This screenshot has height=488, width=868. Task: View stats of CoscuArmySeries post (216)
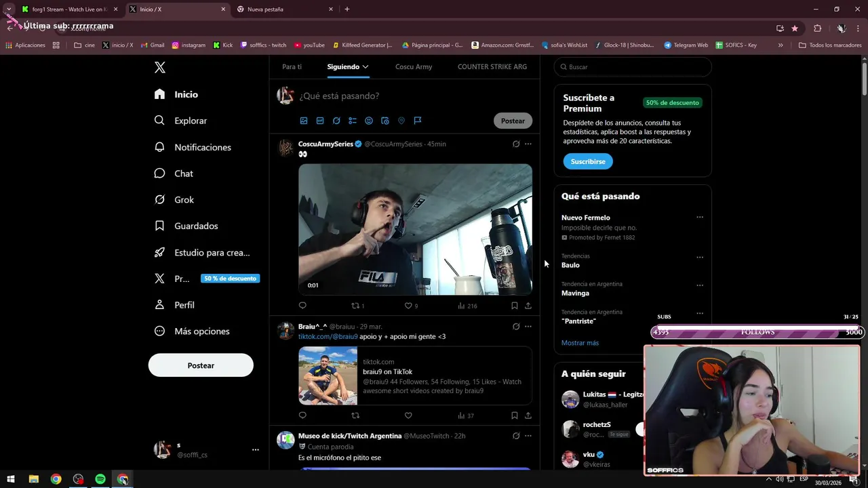tap(467, 306)
